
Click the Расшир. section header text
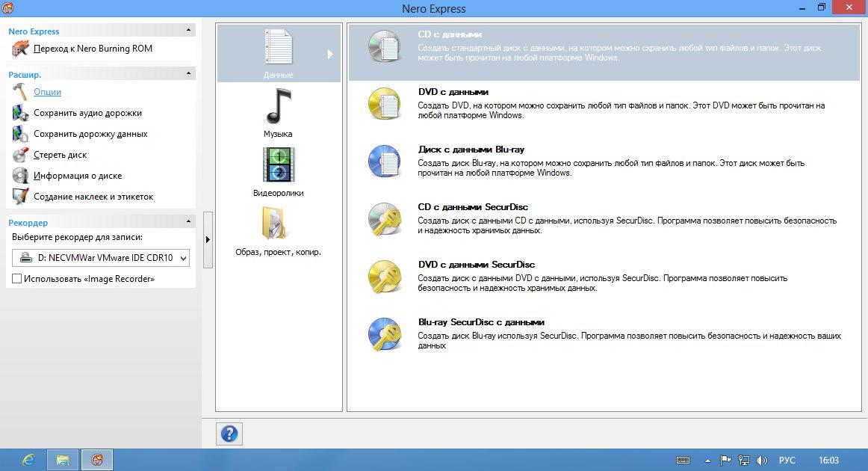[25, 75]
